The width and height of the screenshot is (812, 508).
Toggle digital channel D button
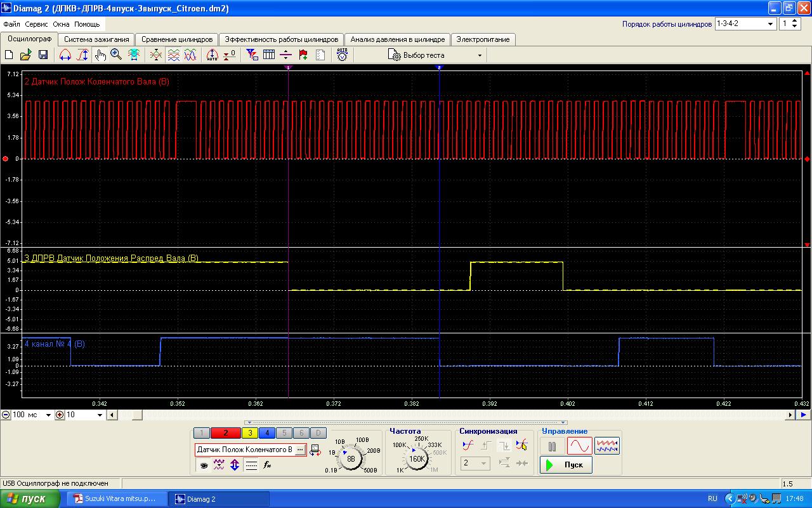click(x=318, y=433)
